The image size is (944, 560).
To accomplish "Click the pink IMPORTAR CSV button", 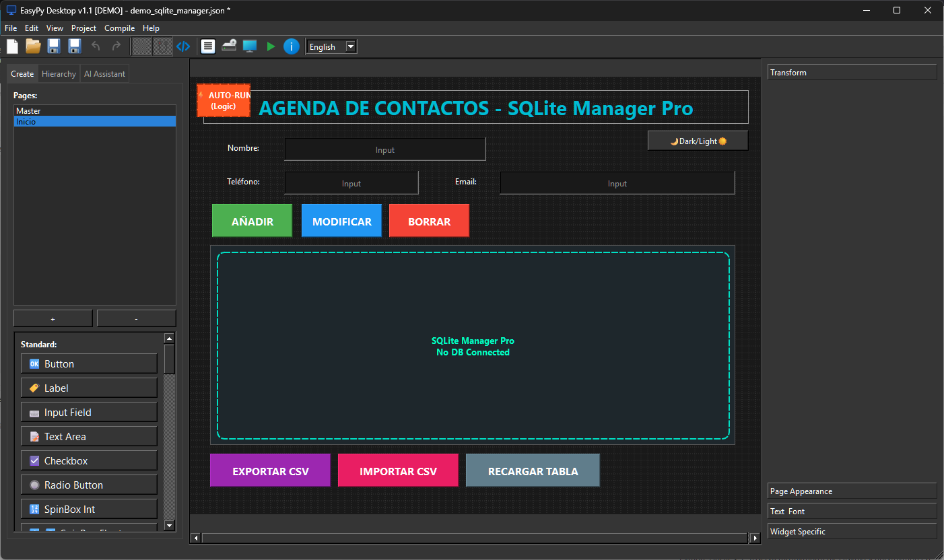I will 398,470.
